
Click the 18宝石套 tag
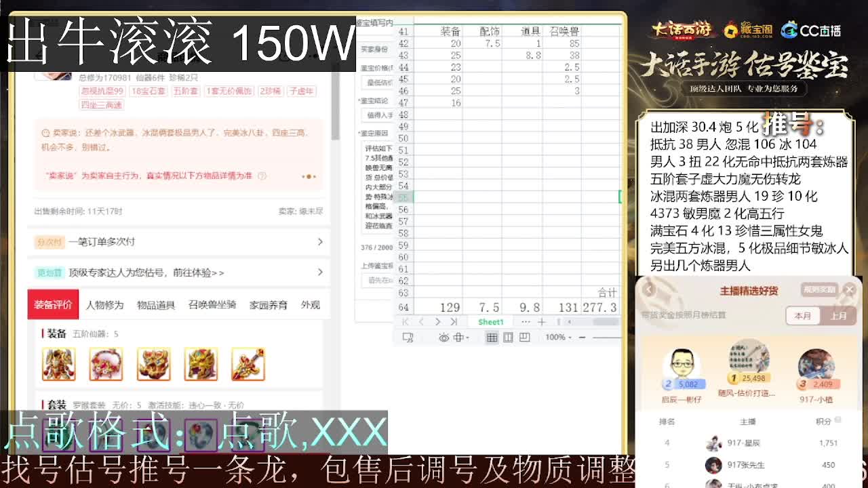coord(148,91)
